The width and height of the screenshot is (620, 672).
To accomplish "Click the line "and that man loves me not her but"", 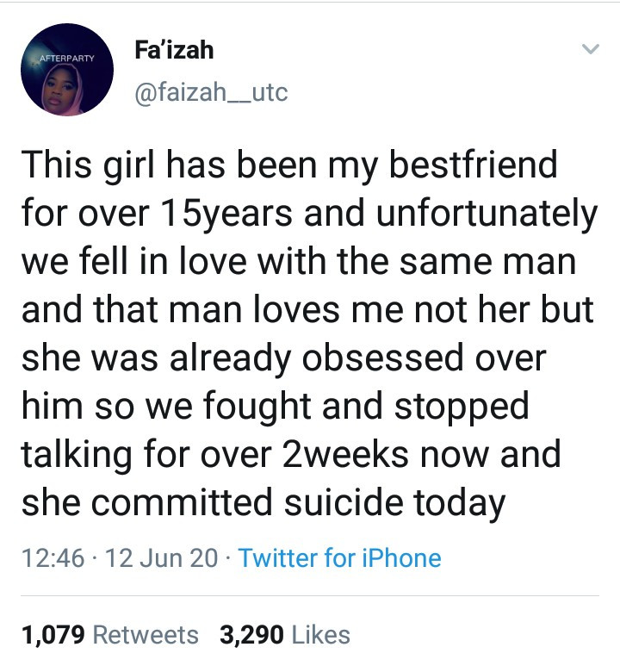I will click(307, 309).
